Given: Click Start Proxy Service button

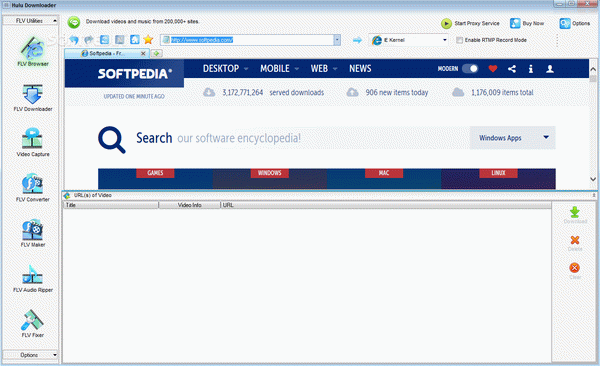Looking at the screenshot, I should 470,23.
